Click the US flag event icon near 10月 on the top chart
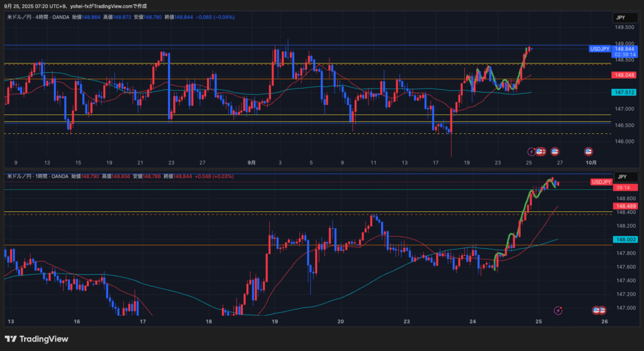This screenshot has height=351, width=644. point(589,151)
